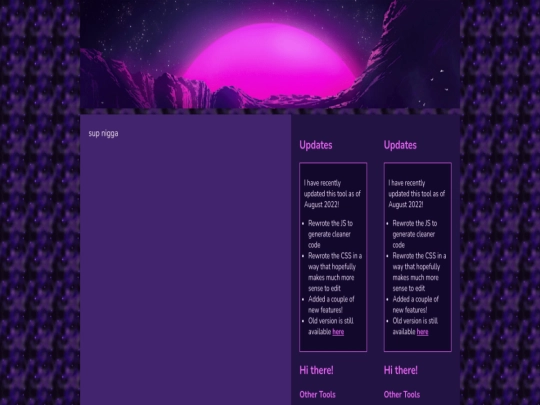Click 'Rewrote the CSS' bullet in left box
The width and height of the screenshot is (540, 405).
click(335, 272)
